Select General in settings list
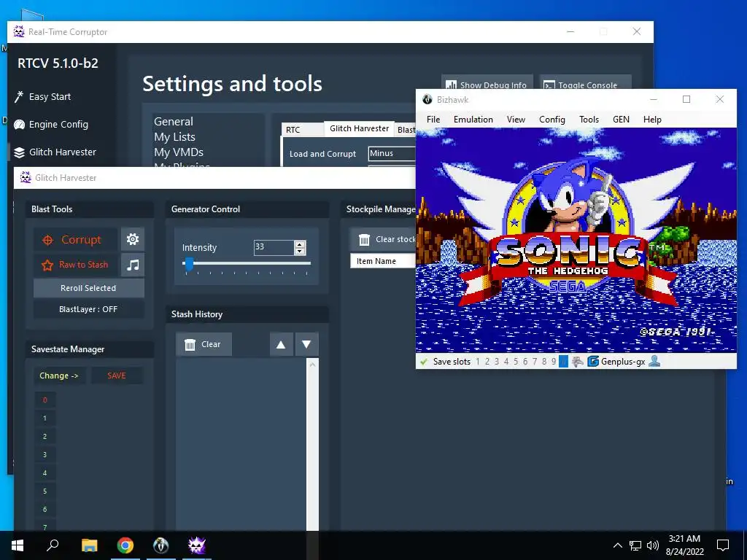This screenshot has width=747, height=560. coord(174,122)
